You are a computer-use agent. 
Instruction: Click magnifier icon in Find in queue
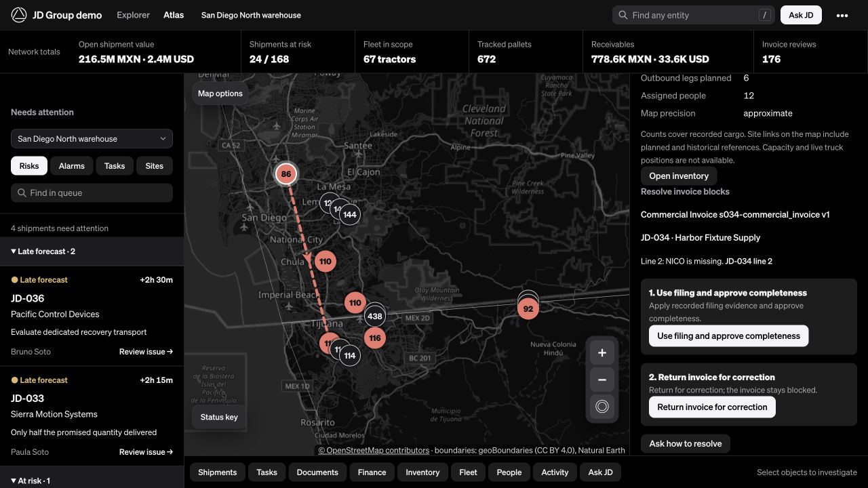click(22, 192)
